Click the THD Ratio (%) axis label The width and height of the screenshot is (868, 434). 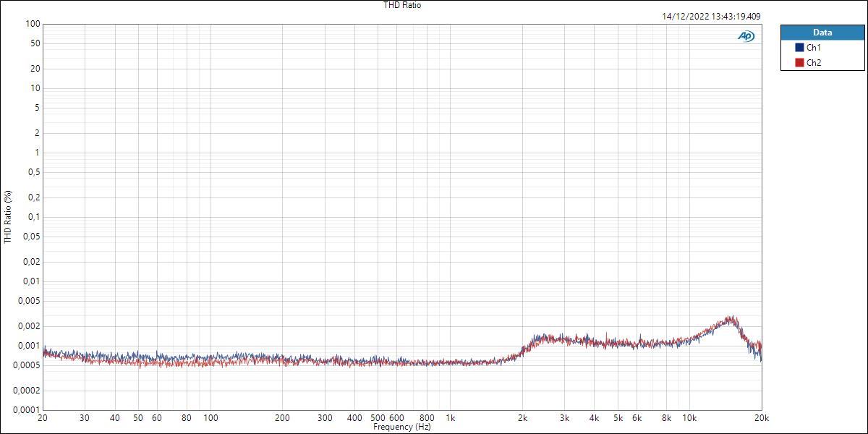(x=8, y=218)
